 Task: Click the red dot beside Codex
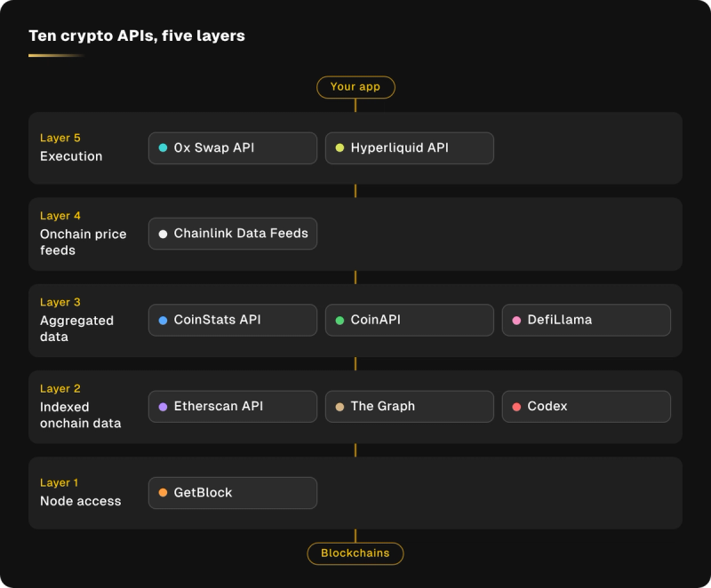coord(516,407)
